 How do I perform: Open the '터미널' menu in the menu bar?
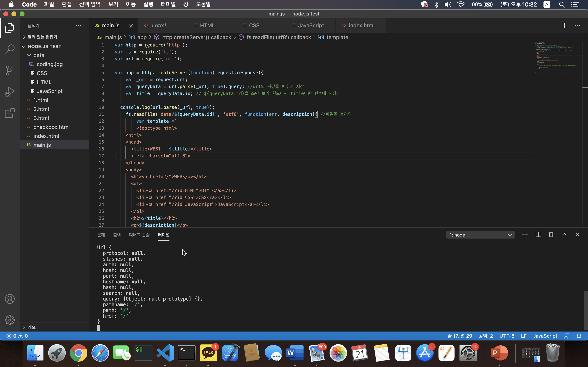tap(168, 4)
